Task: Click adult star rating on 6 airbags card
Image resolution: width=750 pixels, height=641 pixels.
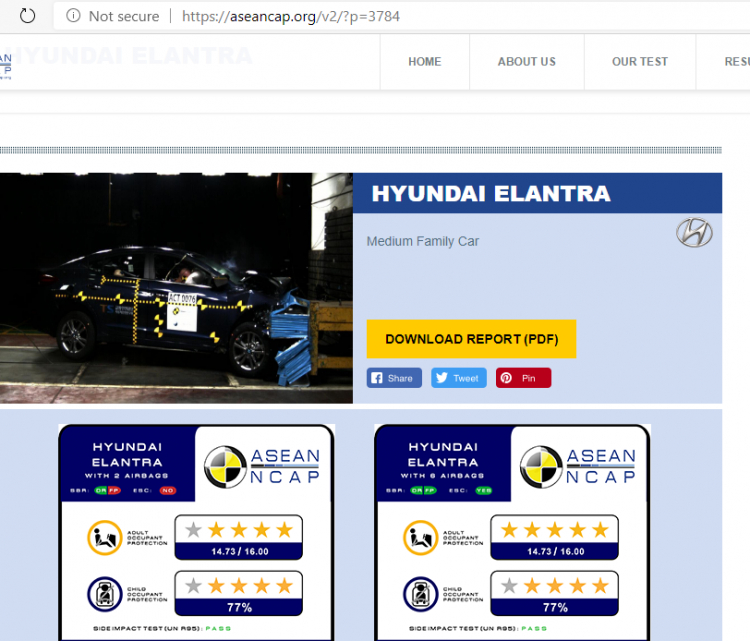Action: pyautogui.click(x=554, y=530)
